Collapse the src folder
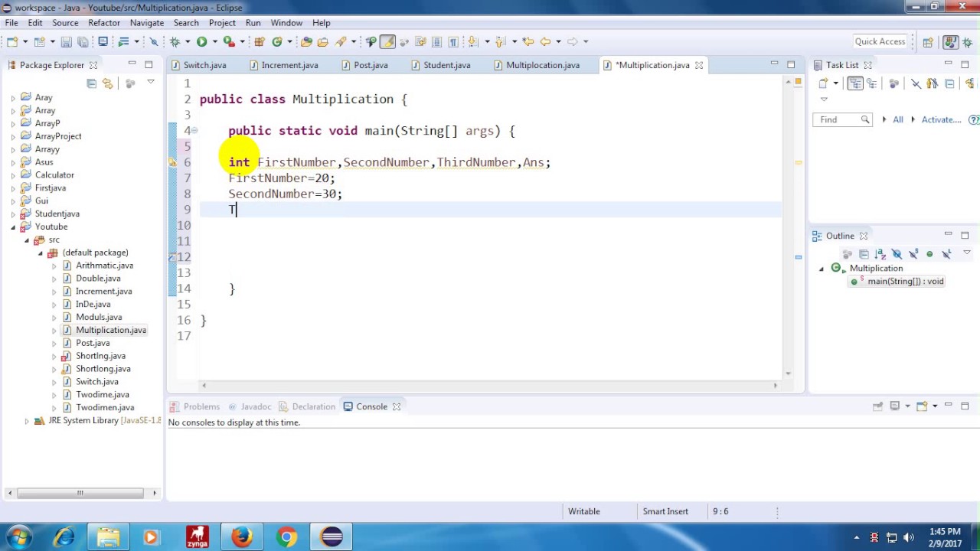The image size is (980, 551). 27,240
